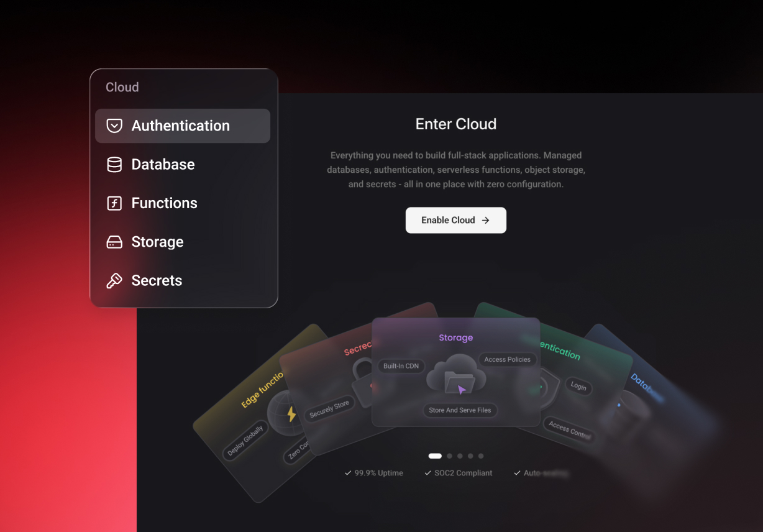Viewport: 763px width, 532px height.
Task: Click the Access Control tag
Action: point(569,430)
